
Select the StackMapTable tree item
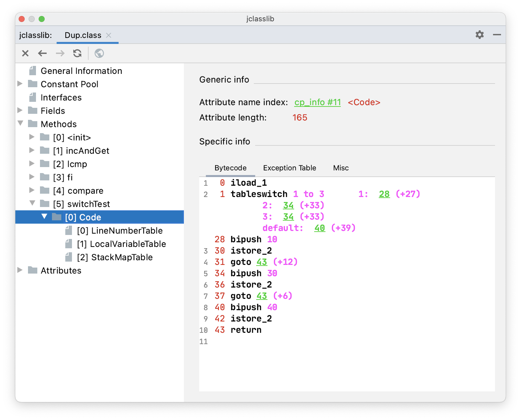tap(115, 257)
